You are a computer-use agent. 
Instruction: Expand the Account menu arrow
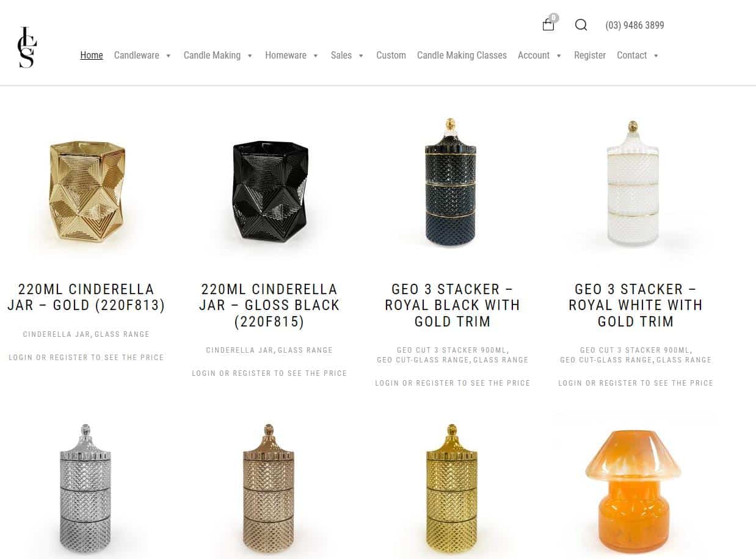tap(559, 56)
